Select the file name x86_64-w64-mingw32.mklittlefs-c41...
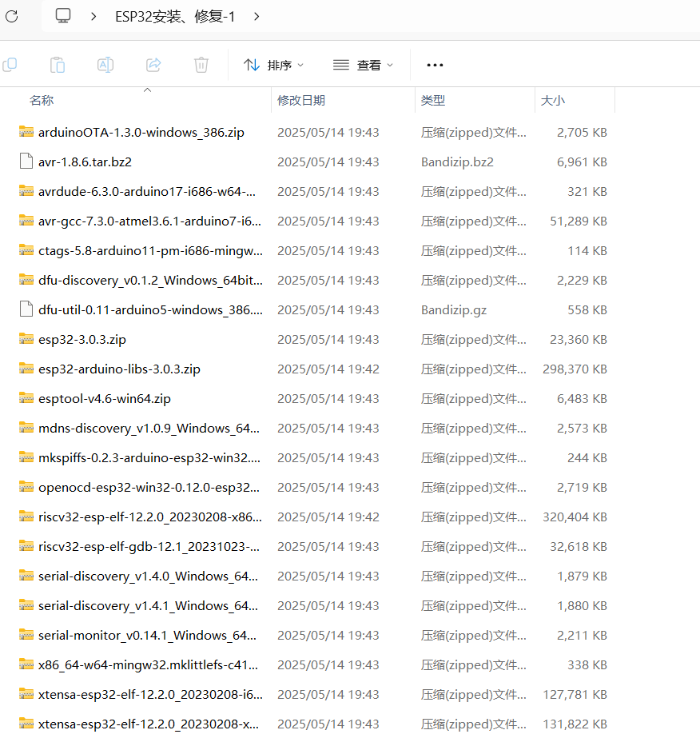Screen dimensions: 700x750 click(x=148, y=665)
